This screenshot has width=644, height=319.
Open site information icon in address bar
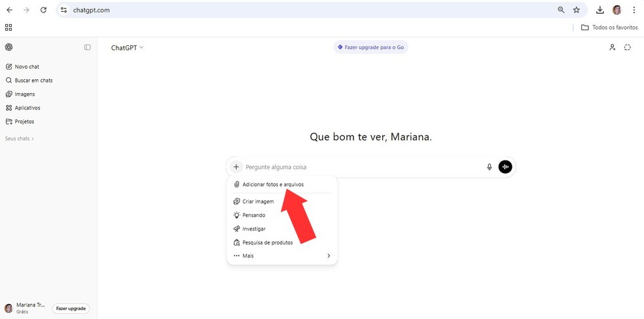click(x=63, y=10)
